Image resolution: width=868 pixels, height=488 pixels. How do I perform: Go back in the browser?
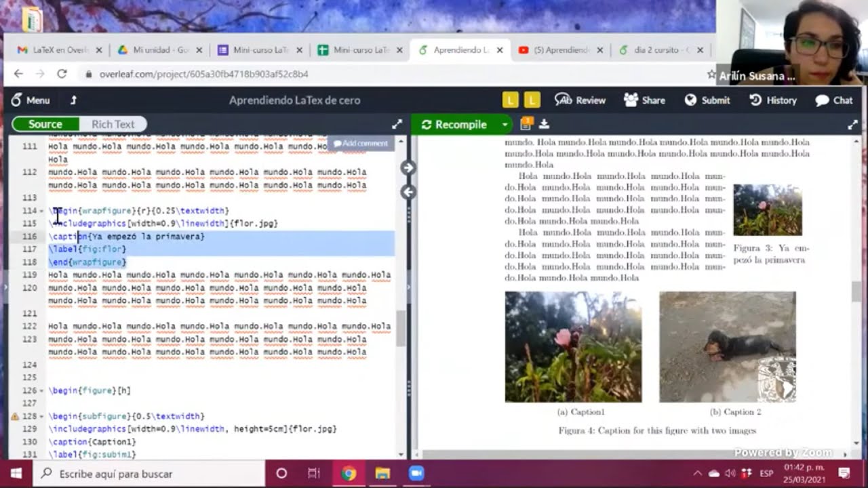[18, 74]
